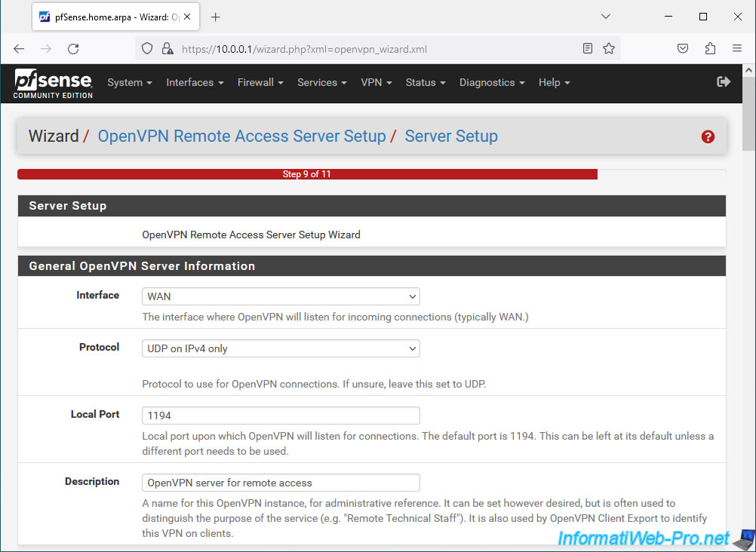
Task: Click the browser address bar URL
Action: 304,49
